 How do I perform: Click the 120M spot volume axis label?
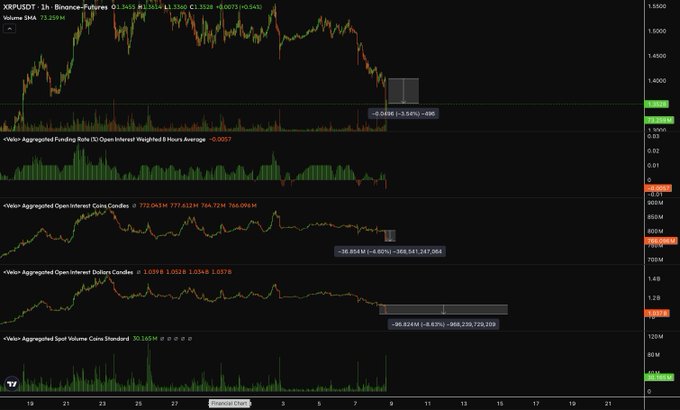pyautogui.click(x=655, y=337)
